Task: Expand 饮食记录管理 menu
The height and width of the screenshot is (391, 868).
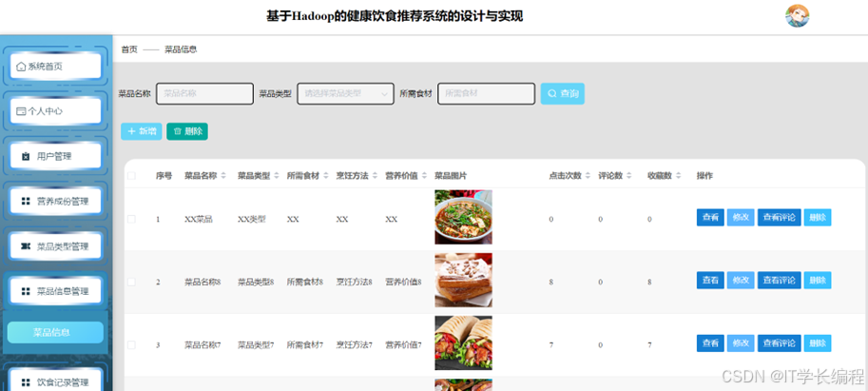Action: [x=55, y=382]
